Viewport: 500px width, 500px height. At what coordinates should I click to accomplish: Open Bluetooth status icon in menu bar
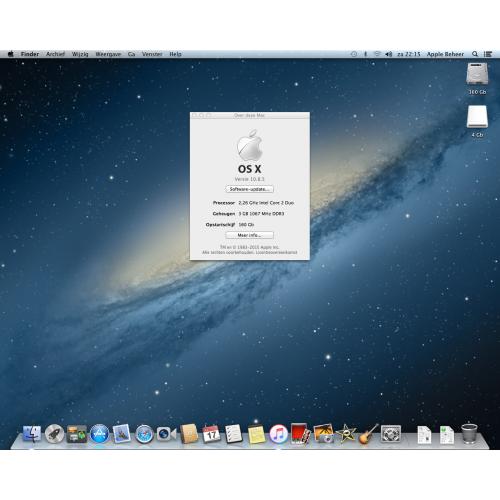coord(365,54)
